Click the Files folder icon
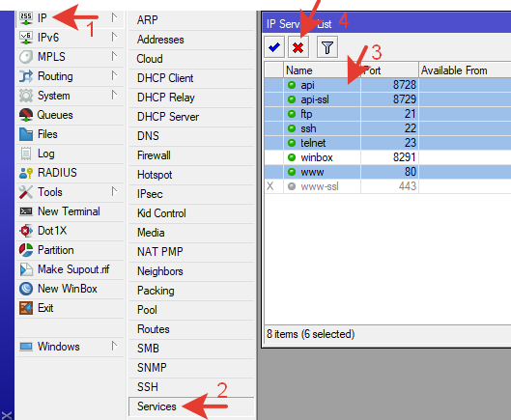Viewport: 511px width, 420px height. [x=26, y=134]
